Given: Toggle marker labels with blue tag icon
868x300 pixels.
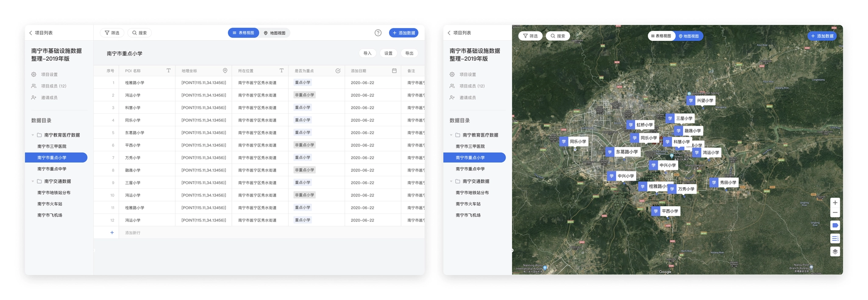Looking at the screenshot, I should pos(835,225).
